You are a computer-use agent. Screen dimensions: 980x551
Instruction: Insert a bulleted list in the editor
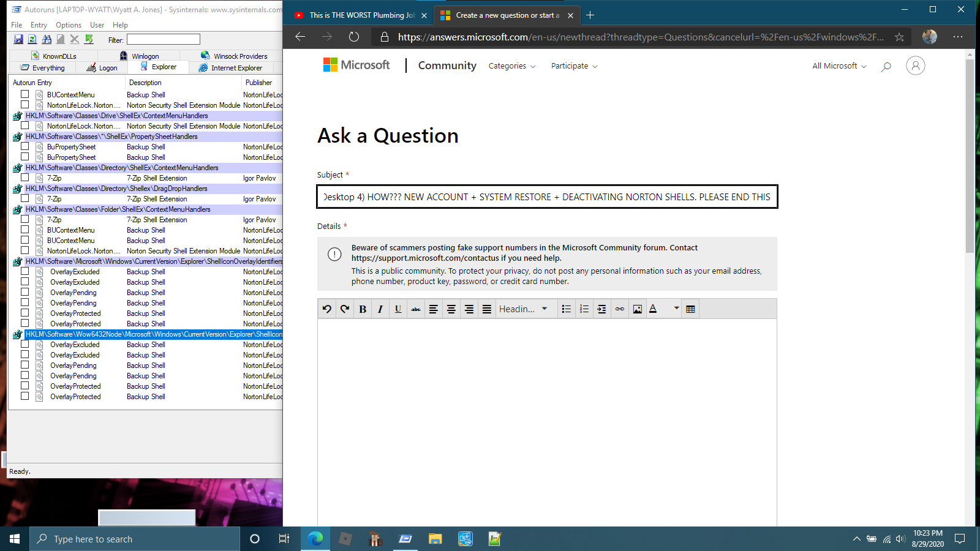click(567, 309)
